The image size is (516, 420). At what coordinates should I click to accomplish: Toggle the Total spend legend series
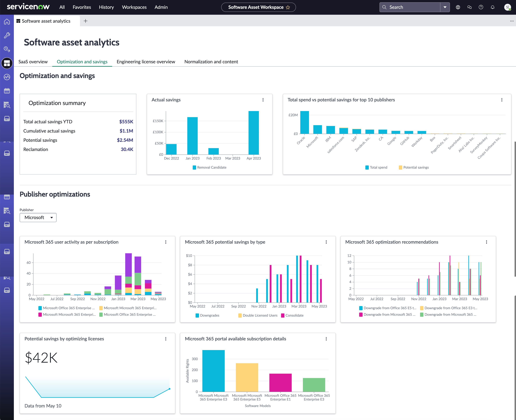click(x=376, y=167)
